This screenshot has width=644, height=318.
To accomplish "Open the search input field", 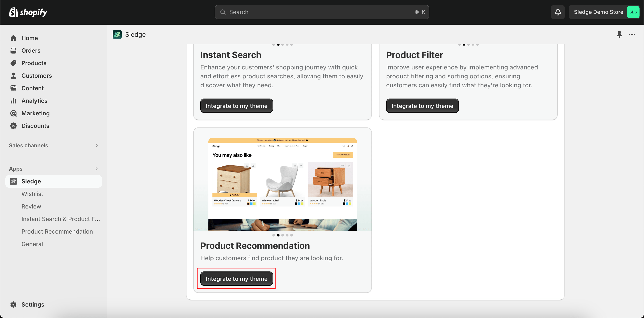I will 322,11.
